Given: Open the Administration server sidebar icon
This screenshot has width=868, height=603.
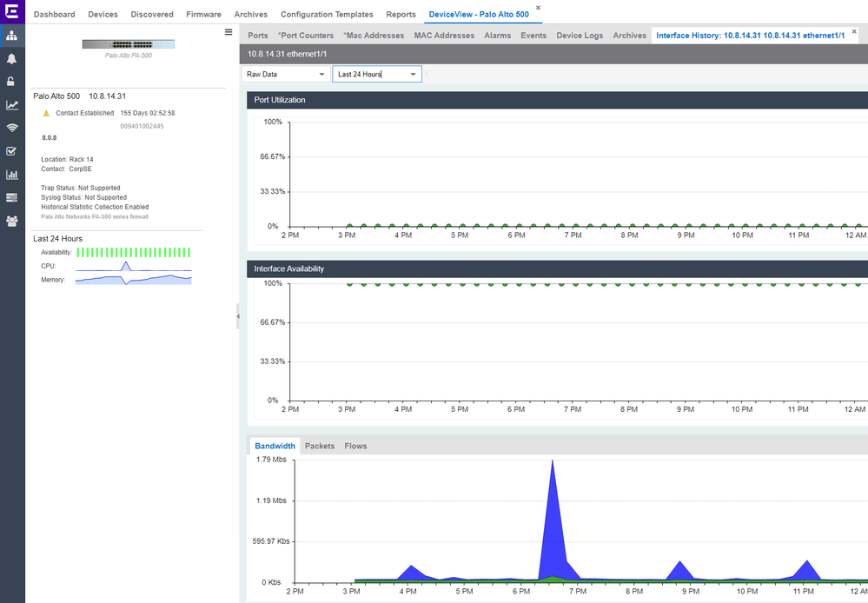Looking at the screenshot, I should click(x=11, y=198).
